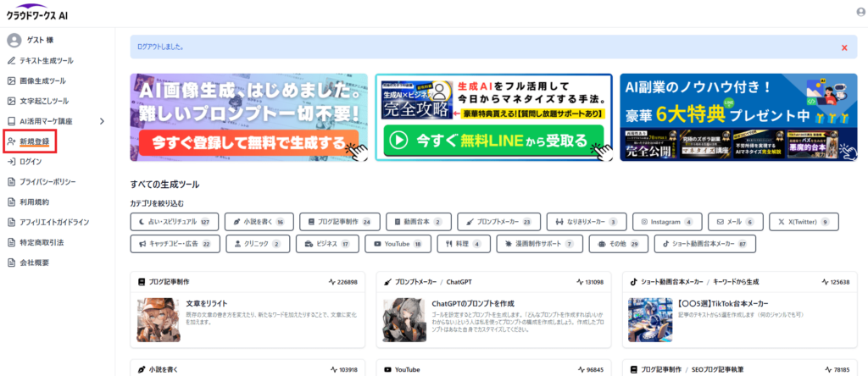Click the AI画像生成 banner
868x376 pixels.
[249, 117]
